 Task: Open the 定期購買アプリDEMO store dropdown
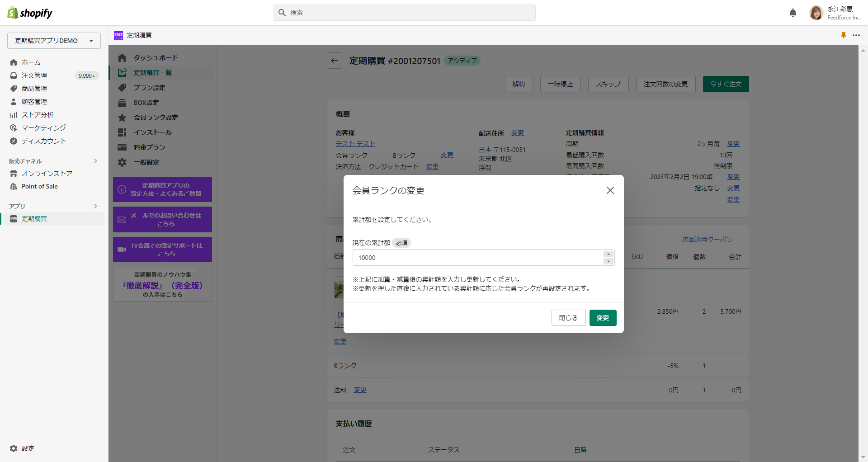point(54,41)
